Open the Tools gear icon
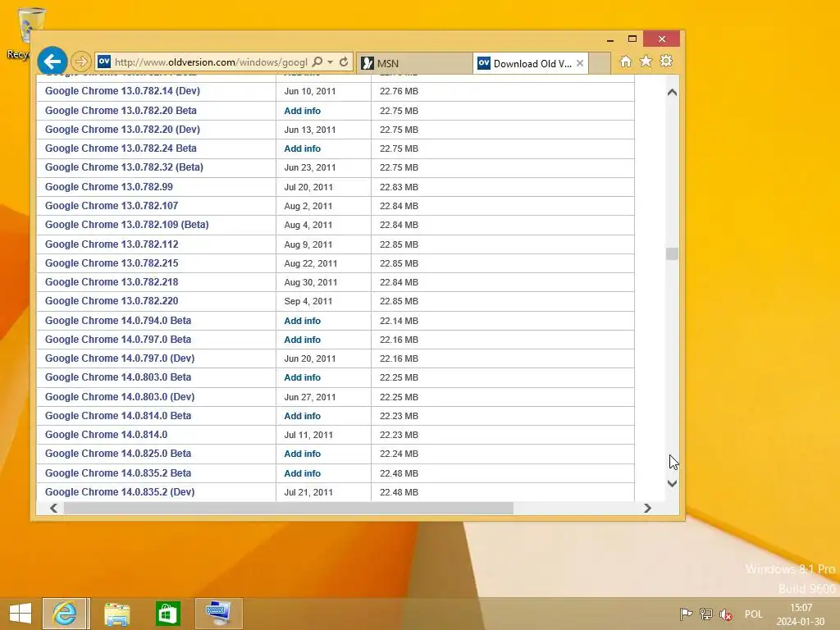The width and height of the screenshot is (840, 630). [x=666, y=62]
